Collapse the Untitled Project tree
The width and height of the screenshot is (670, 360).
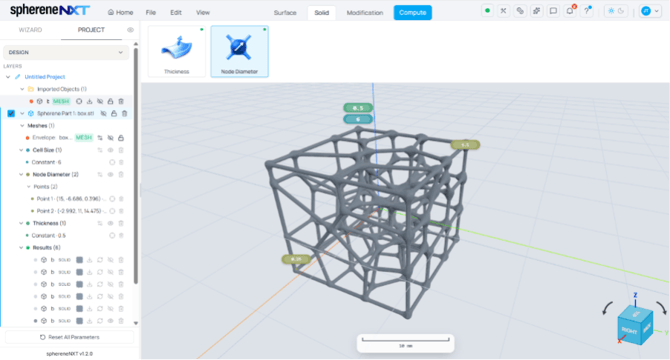tap(8, 77)
